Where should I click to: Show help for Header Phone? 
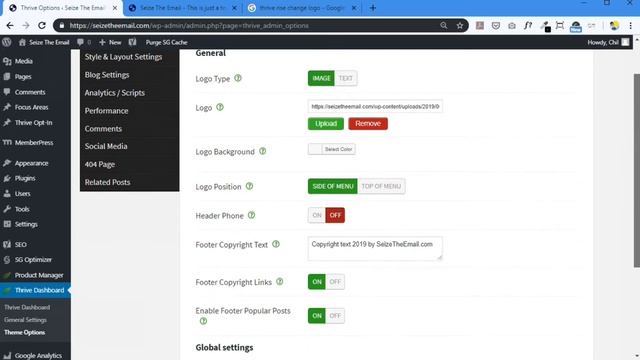pyautogui.click(x=251, y=215)
